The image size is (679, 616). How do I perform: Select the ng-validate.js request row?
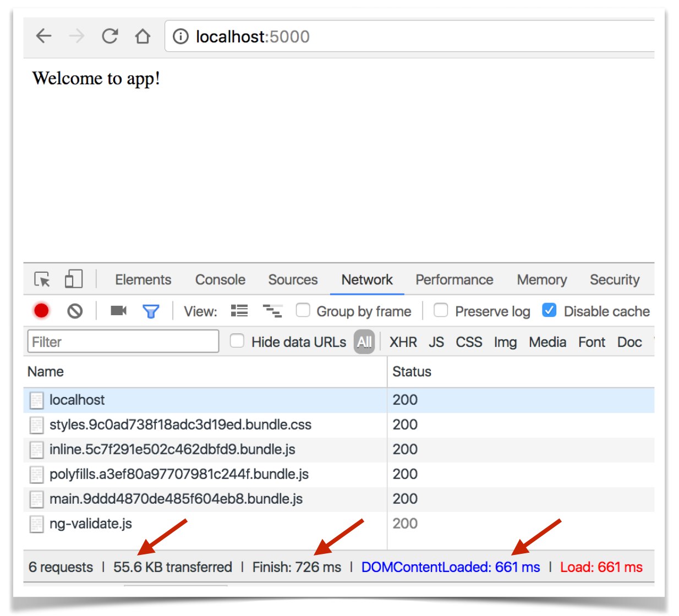(x=91, y=524)
